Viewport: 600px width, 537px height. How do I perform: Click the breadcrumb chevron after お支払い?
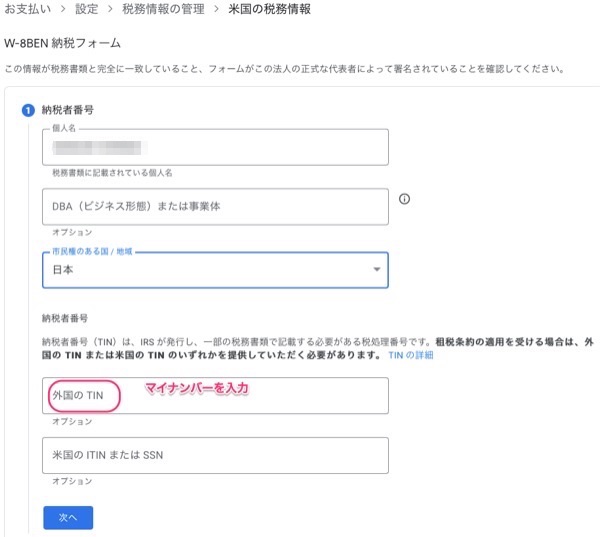click(61, 10)
